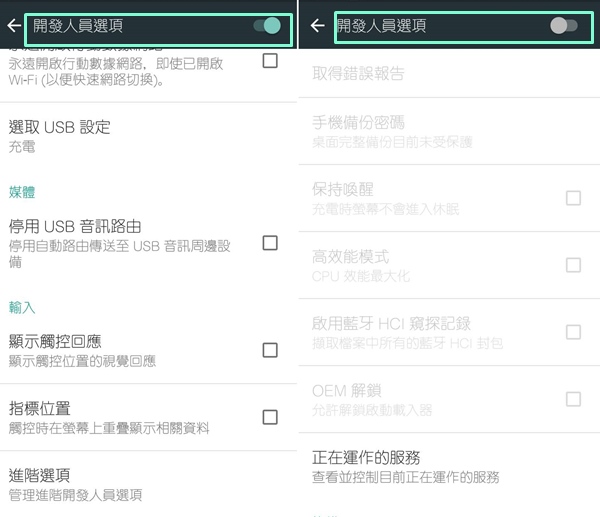600x517 pixels.
Task: Select 取得錯誤報告 item
Action: tap(358, 74)
